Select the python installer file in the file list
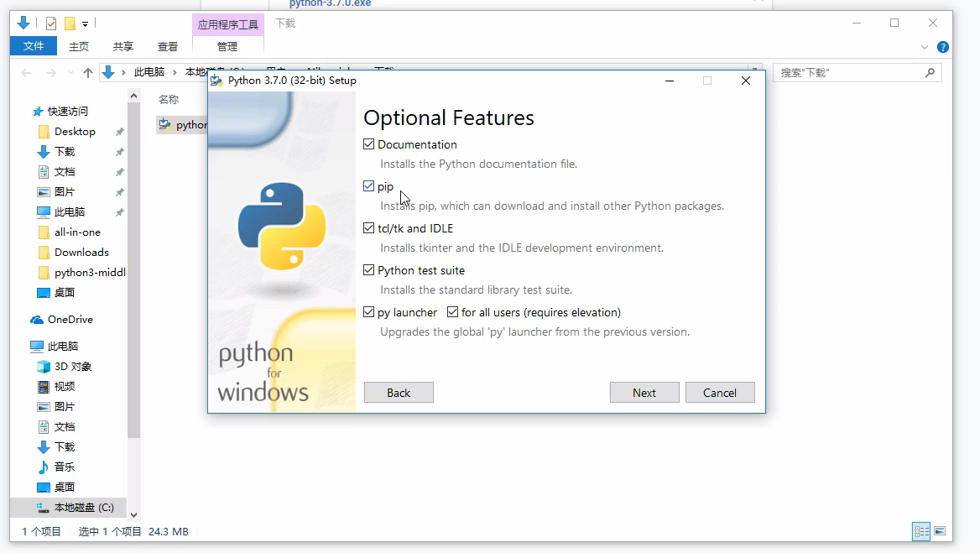 pos(183,125)
